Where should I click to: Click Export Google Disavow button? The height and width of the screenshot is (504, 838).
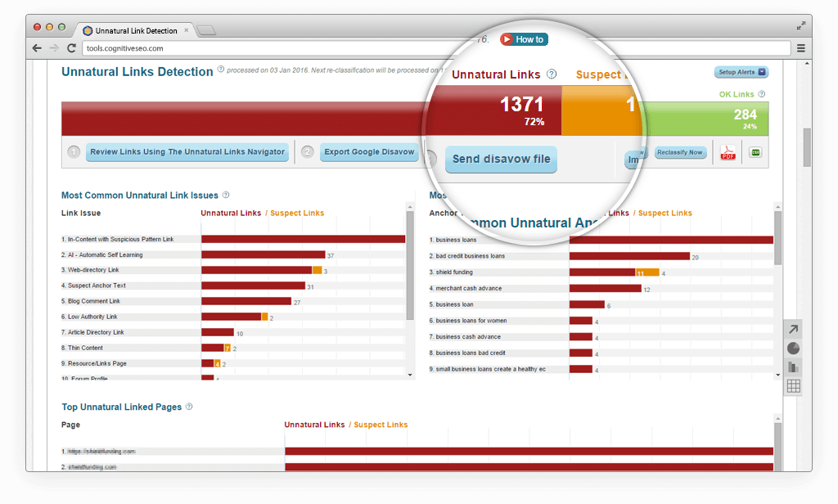tap(369, 152)
